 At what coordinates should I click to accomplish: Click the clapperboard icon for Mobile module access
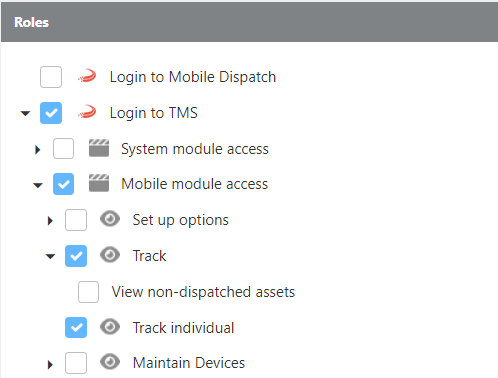99,183
